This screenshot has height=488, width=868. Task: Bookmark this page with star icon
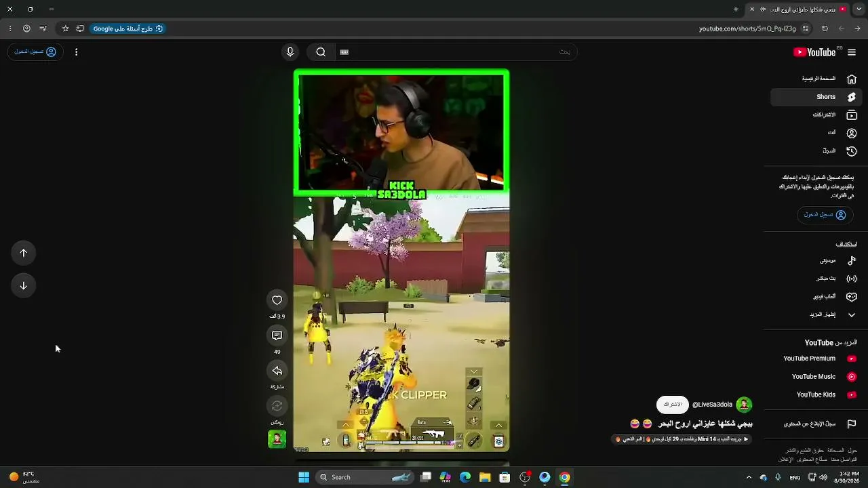[x=65, y=28]
